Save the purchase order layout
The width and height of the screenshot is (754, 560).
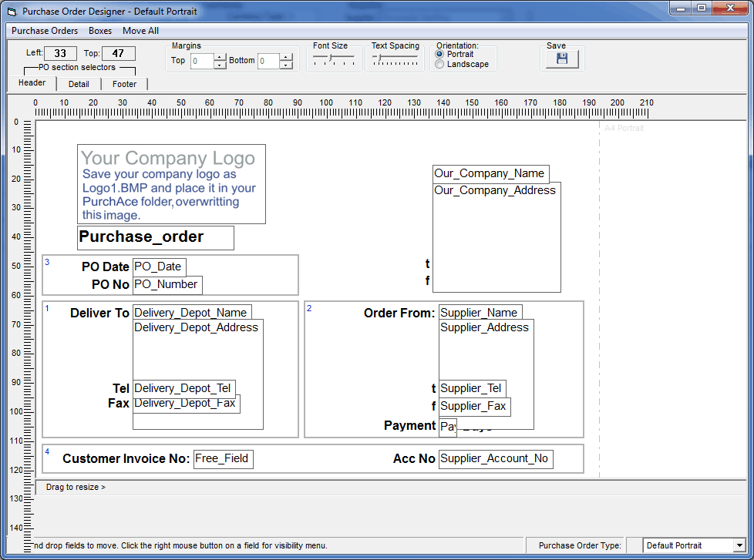pos(562,57)
